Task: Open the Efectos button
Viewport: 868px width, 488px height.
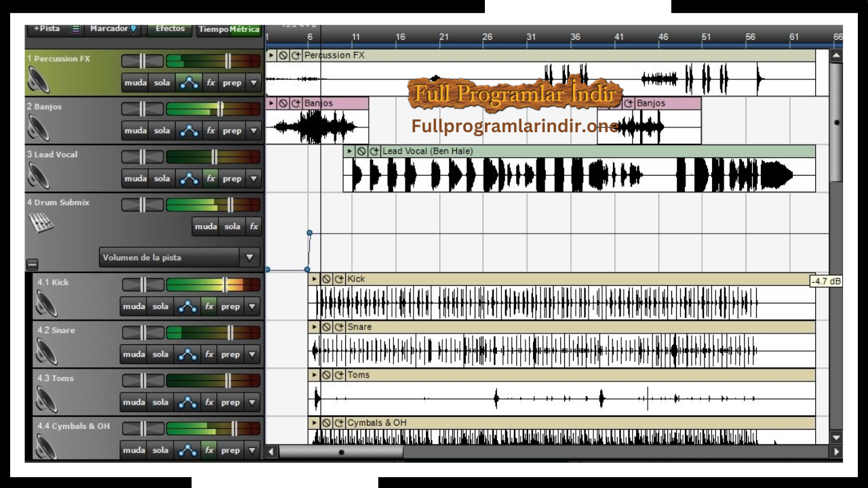Action: tap(170, 29)
